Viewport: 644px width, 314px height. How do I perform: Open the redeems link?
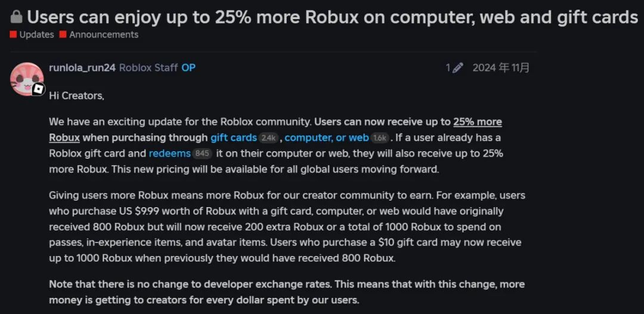[169, 153]
